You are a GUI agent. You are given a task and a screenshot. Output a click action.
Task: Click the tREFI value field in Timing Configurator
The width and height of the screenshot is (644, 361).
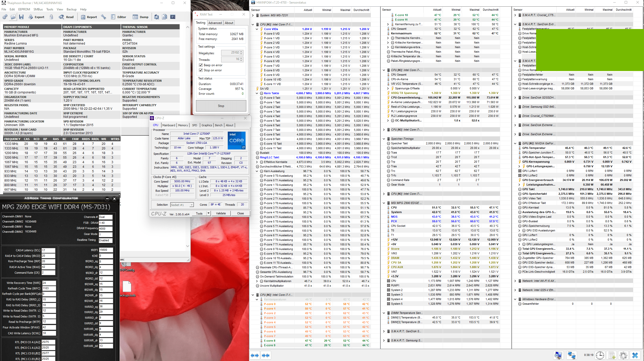coord(106,250)
